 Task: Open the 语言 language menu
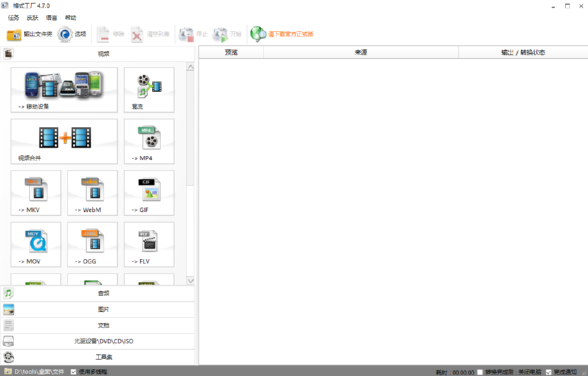(51, 17)
